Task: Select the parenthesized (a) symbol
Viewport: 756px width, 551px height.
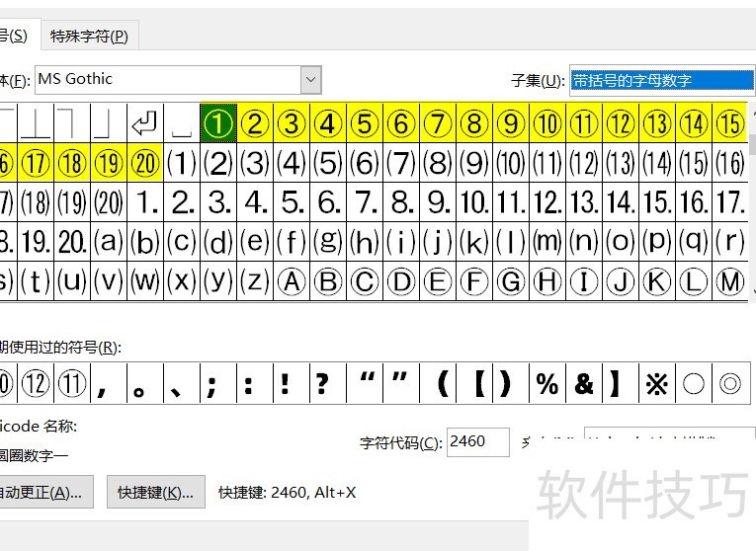Action: [109, 241]
